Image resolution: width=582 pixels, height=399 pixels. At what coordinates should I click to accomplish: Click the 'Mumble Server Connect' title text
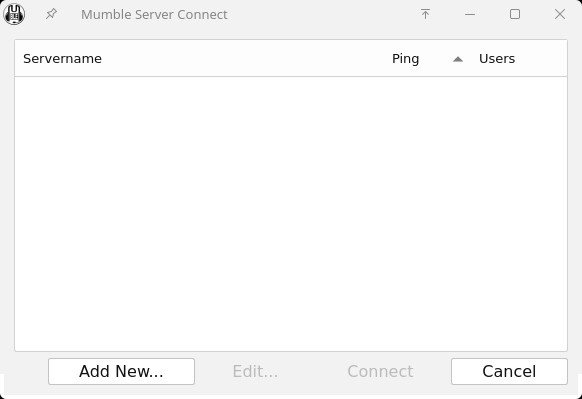[x=154, y=14]
